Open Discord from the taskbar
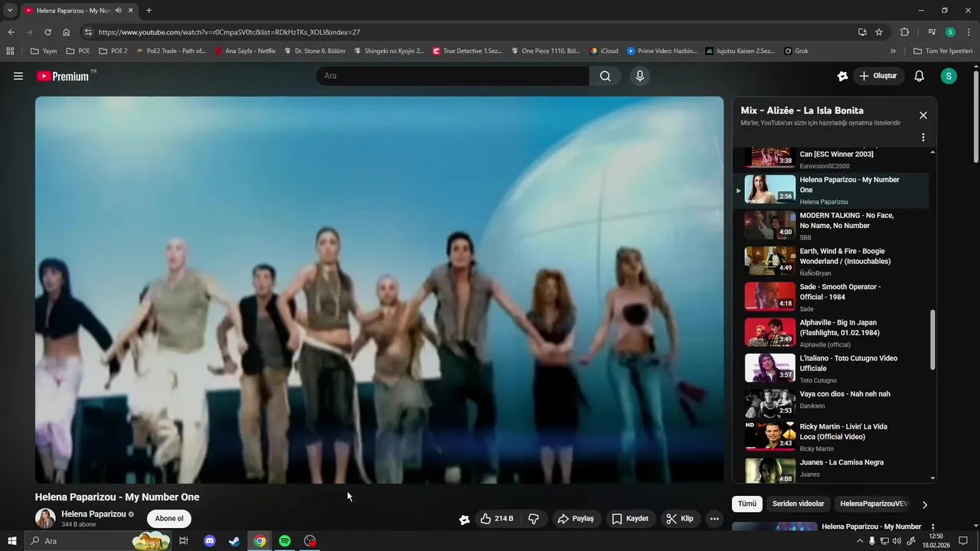980x551 pixels. 210,541
